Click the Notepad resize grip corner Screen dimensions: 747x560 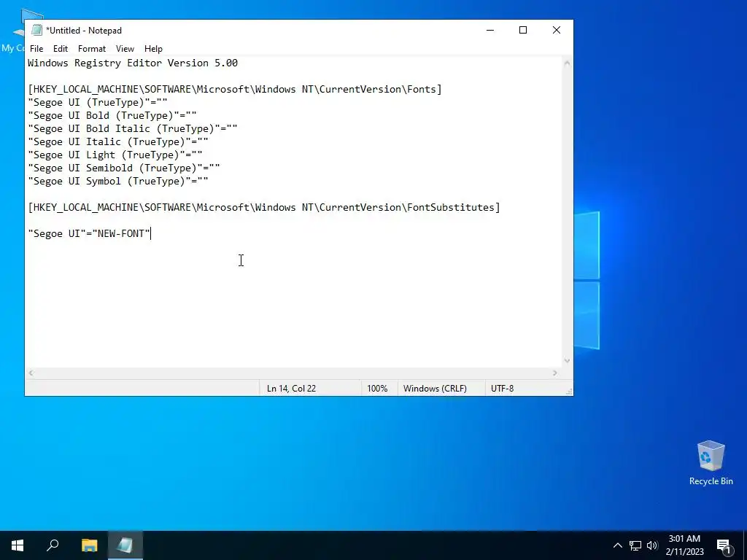click(x=569, y=392)
